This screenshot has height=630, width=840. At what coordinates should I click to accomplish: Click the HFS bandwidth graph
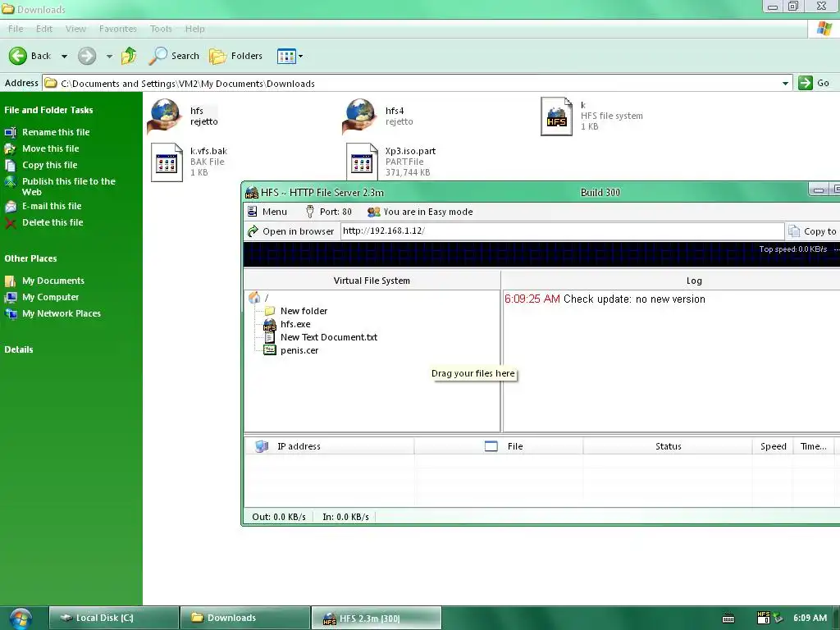point(541,254)
